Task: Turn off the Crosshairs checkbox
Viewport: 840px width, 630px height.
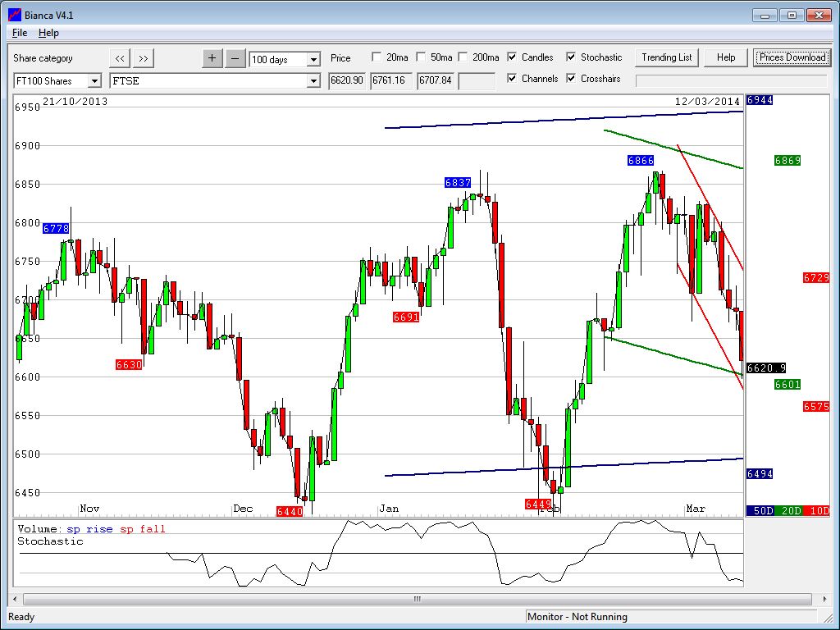Action: tap(571, 79)
